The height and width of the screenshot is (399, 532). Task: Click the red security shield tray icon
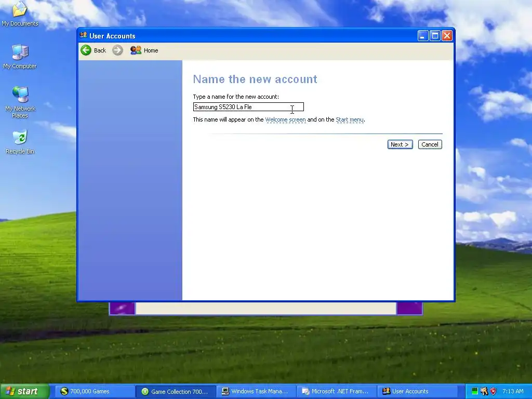coord(494,391)
